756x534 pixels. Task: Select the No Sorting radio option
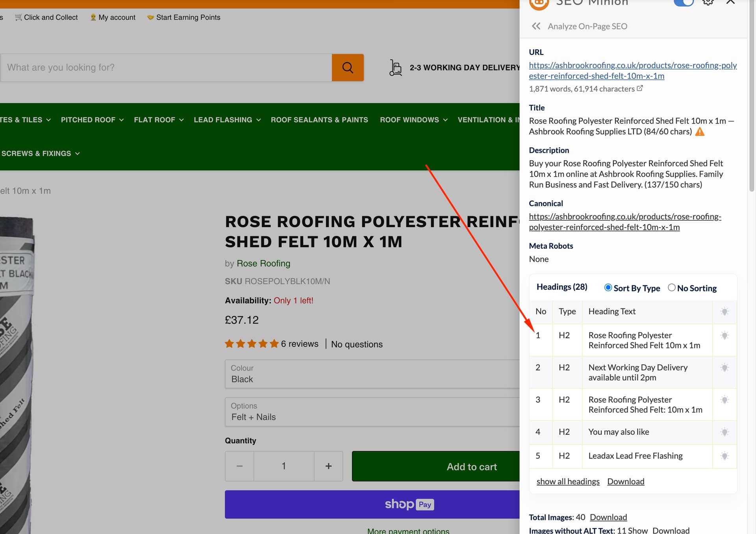(672, 288)
